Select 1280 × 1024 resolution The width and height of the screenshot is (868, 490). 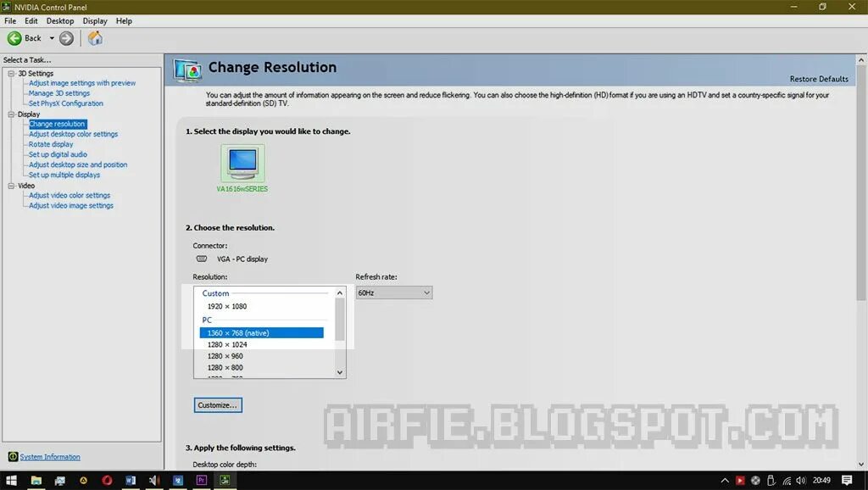(227, 344)
